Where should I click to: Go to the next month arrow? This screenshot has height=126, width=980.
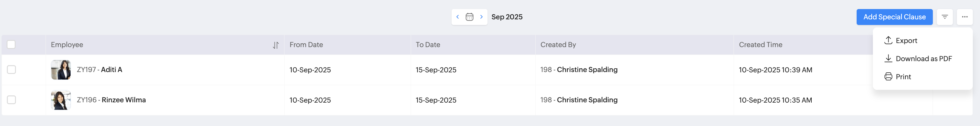(x=481, y=17)
